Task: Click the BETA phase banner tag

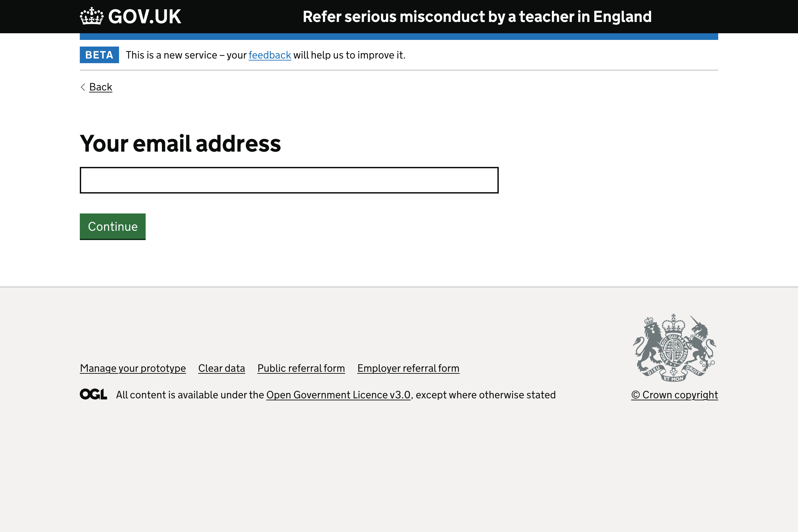Action: (x=99, y=55)
